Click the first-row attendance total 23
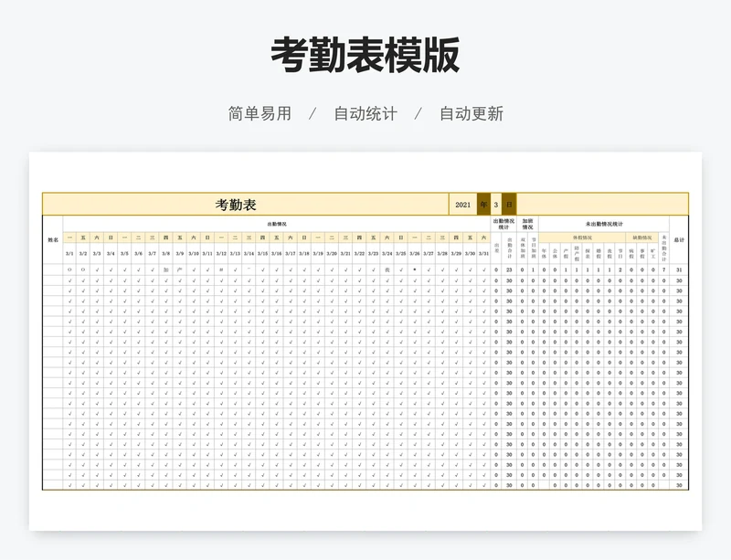This screenshot has width=731, height=560. [509, 269]
